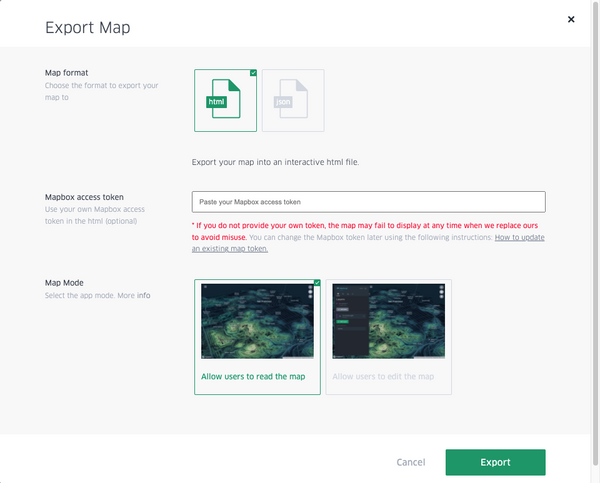Click the 'Export Map' dialog title
Screen dimensions: 600x483
pos(87,28)
